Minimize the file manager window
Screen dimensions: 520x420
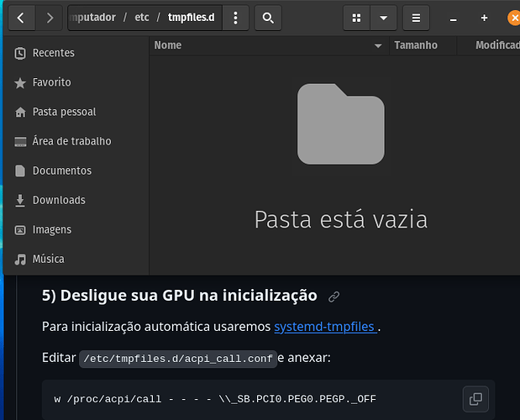(453, 18)
